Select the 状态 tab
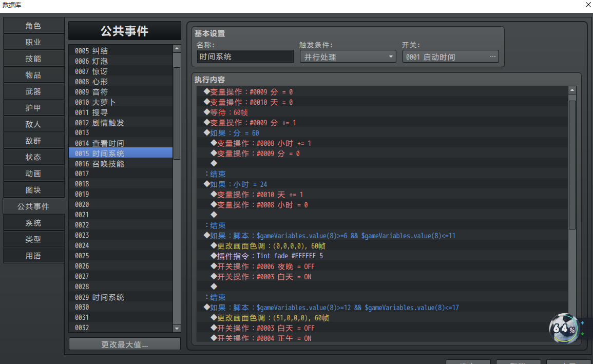The image size is (593, 364). (34, 157)
